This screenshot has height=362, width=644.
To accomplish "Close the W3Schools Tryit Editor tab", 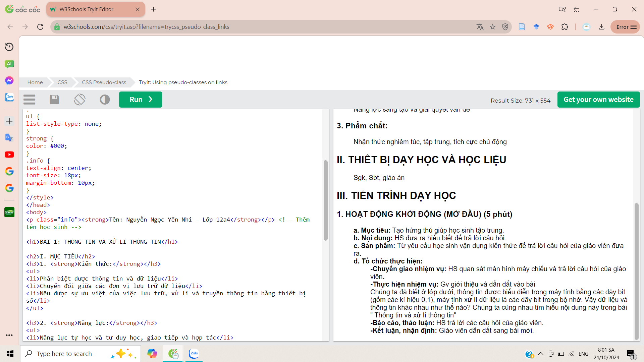I will [x=138, y=9].
